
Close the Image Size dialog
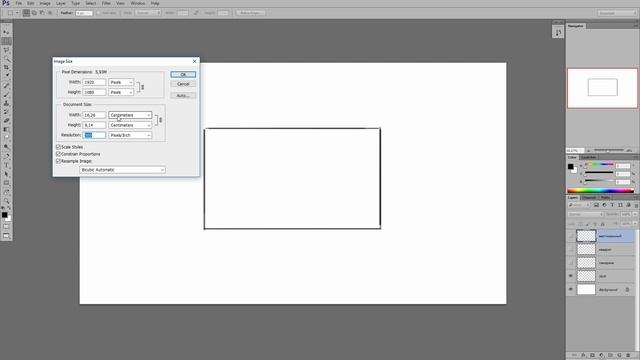point(195,61)
